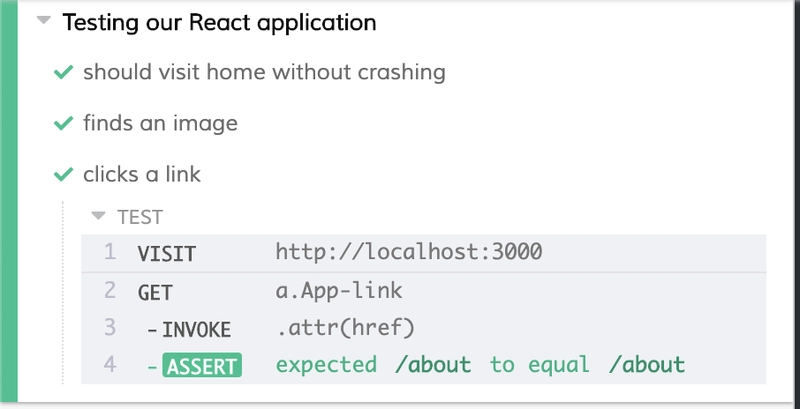This screenshot has width=800, height=409.
Task: Click the checkmark icon next to 'finds an image'
Action: (x=64, y=124)
